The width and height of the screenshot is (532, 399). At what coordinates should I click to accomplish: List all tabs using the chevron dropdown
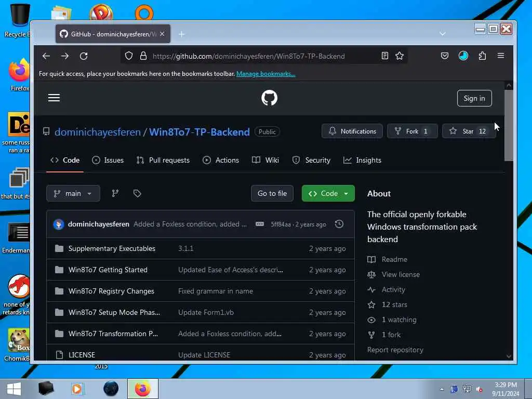tap(443, 34)
